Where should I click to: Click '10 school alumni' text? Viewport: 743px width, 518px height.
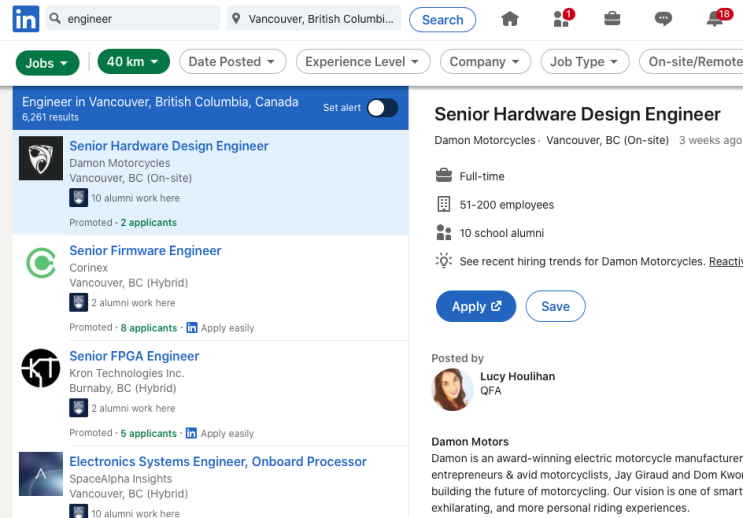[x=502, y=233]
